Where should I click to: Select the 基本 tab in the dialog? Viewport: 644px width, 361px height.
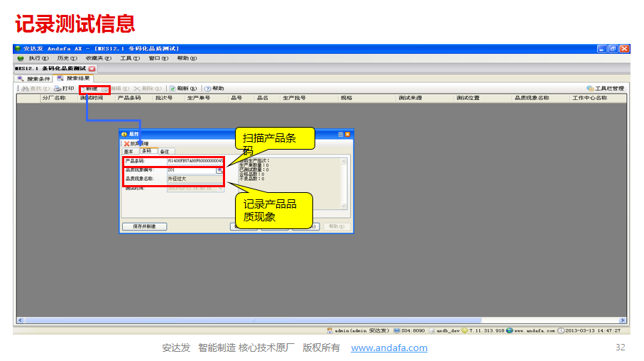(x=129, y=152)
